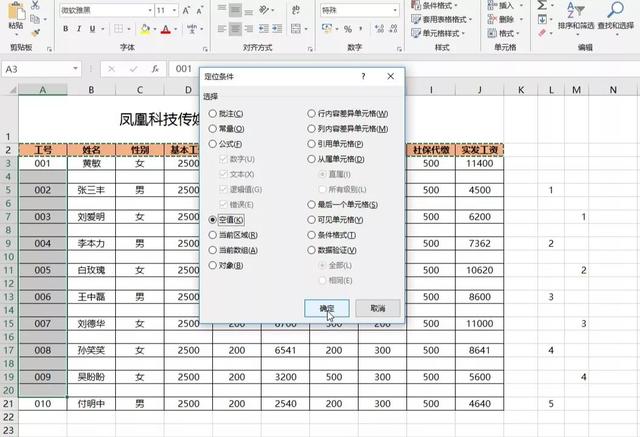Toggle bold formatting

(65, 29)
